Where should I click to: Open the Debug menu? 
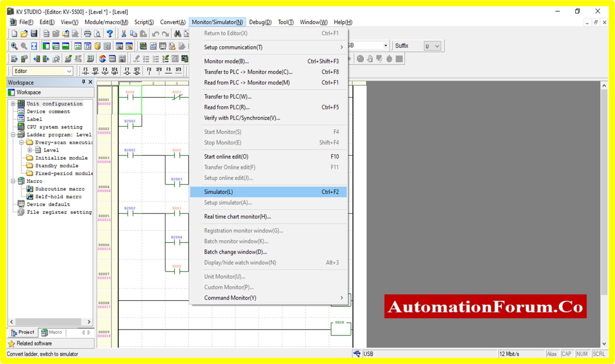click(260, 22)
